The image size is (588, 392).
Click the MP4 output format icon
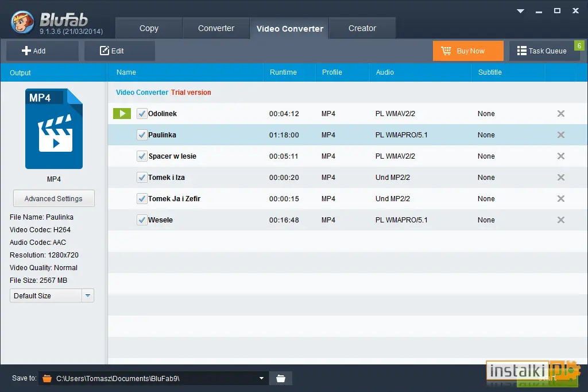point(54,129)
